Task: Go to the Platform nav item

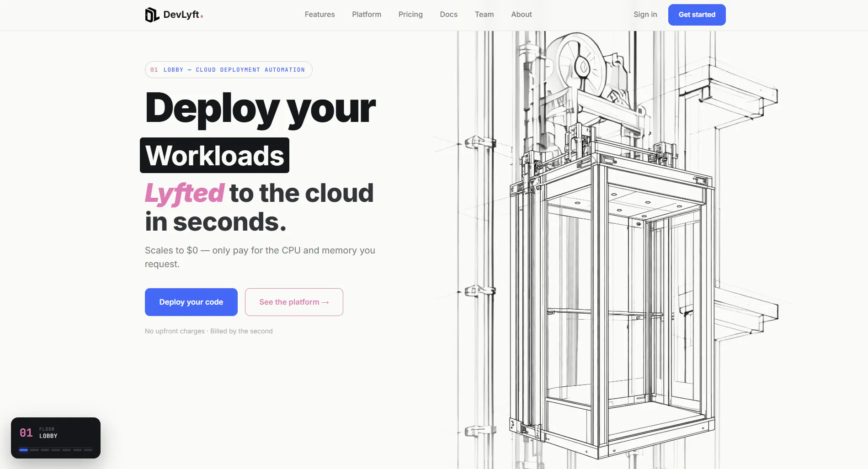Action: (x=367, y=15)
